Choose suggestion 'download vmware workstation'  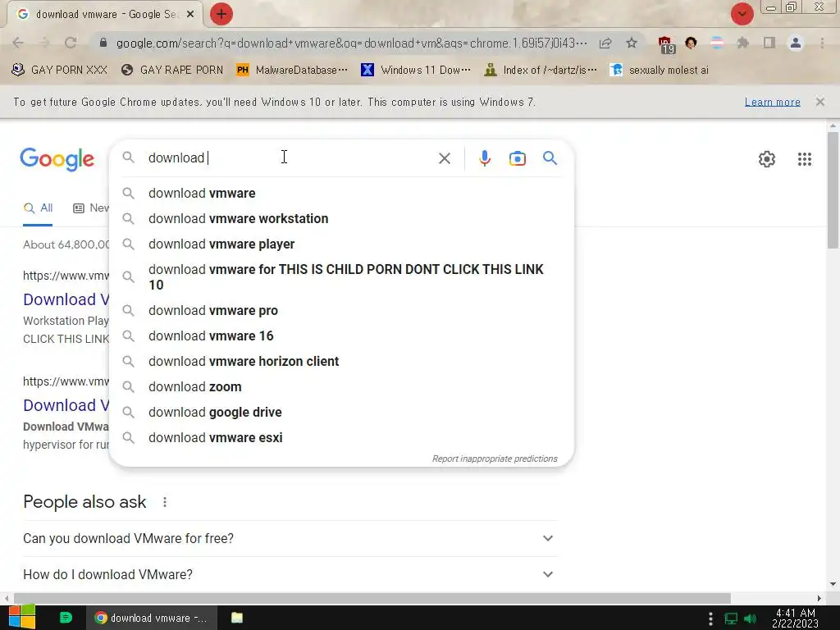click(x=341, y=218)
